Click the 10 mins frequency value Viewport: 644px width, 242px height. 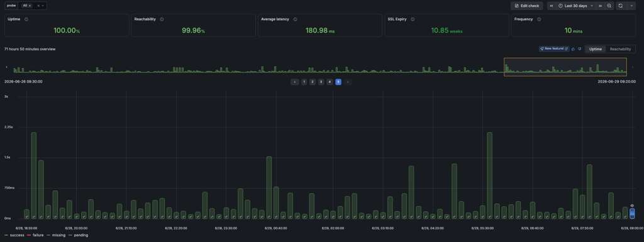tap(574, 30)
